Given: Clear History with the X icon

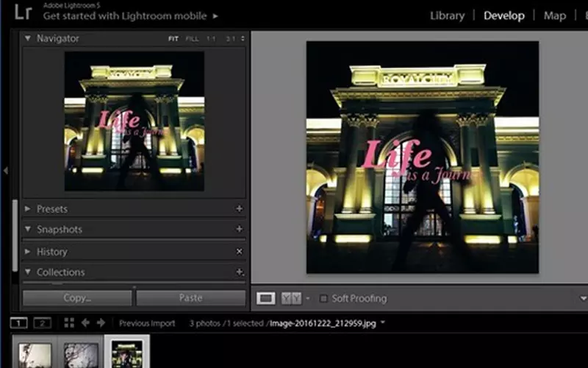Looking at the screenshot, I should pos(240,251).
